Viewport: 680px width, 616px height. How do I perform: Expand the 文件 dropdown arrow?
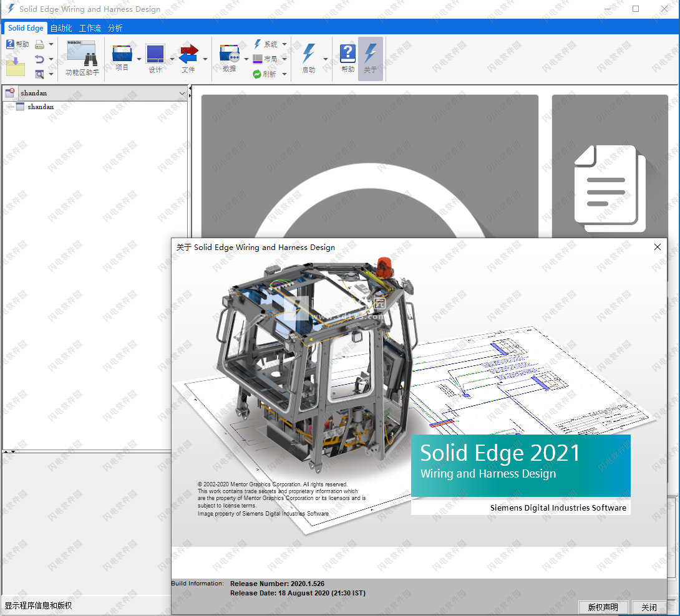pyautogui.click(x=205, y=59)
